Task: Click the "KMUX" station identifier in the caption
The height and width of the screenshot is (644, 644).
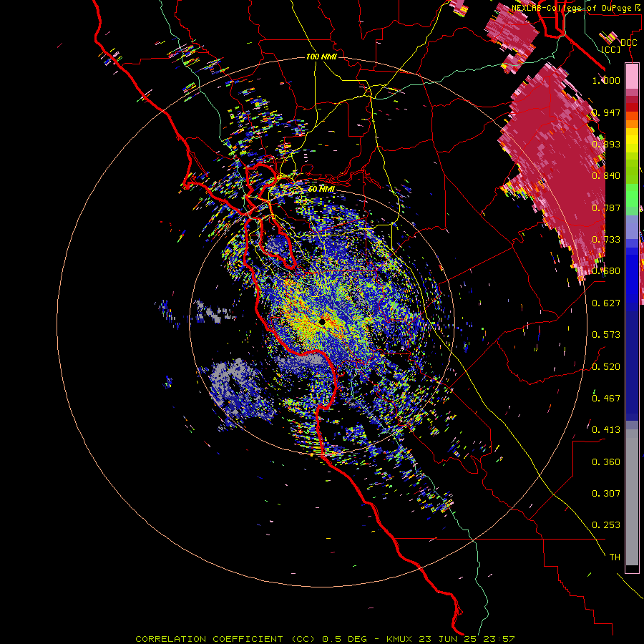Action: [x=399, y=639]
